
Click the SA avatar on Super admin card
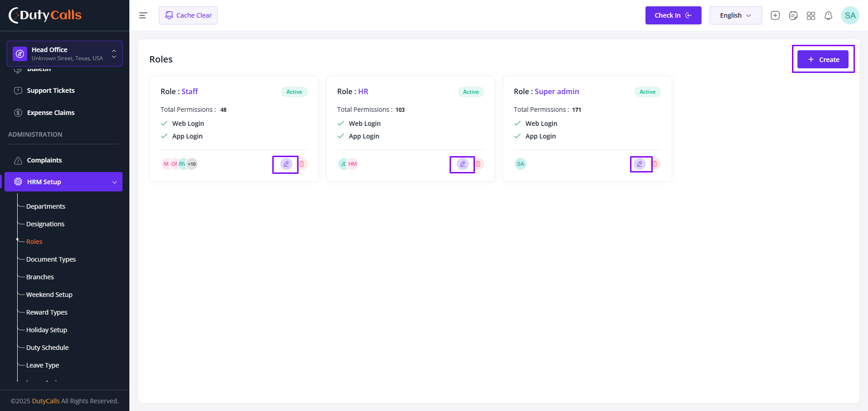coord(521,164)
